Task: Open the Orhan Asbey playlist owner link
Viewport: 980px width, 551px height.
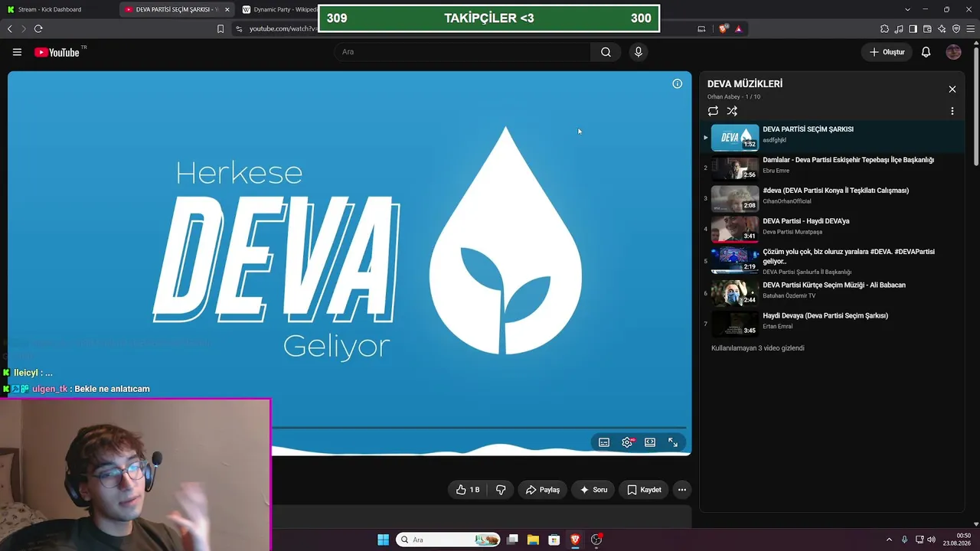Action: point(724,97)
